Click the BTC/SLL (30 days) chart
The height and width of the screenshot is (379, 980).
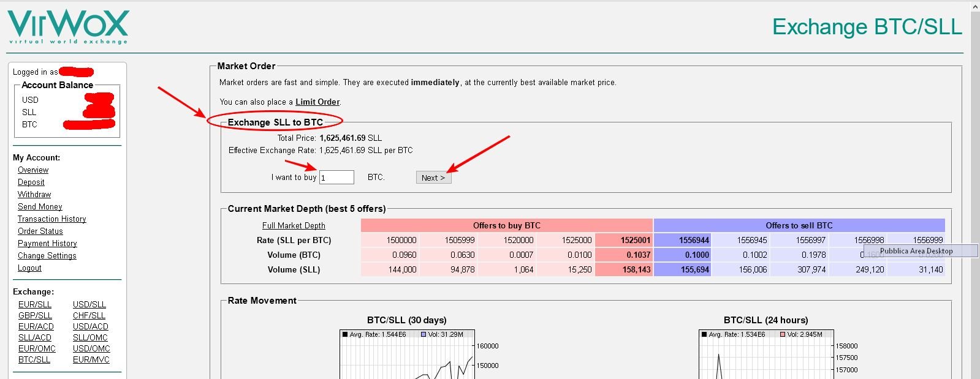coord(407,355)
